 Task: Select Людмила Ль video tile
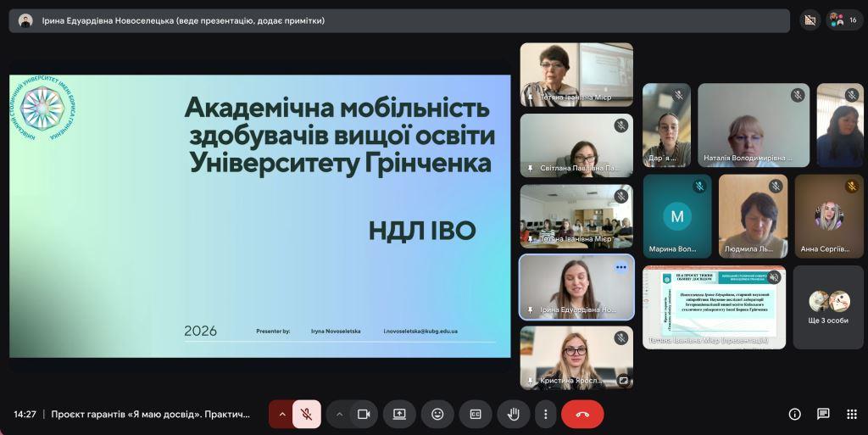click(x=754, y=216)
